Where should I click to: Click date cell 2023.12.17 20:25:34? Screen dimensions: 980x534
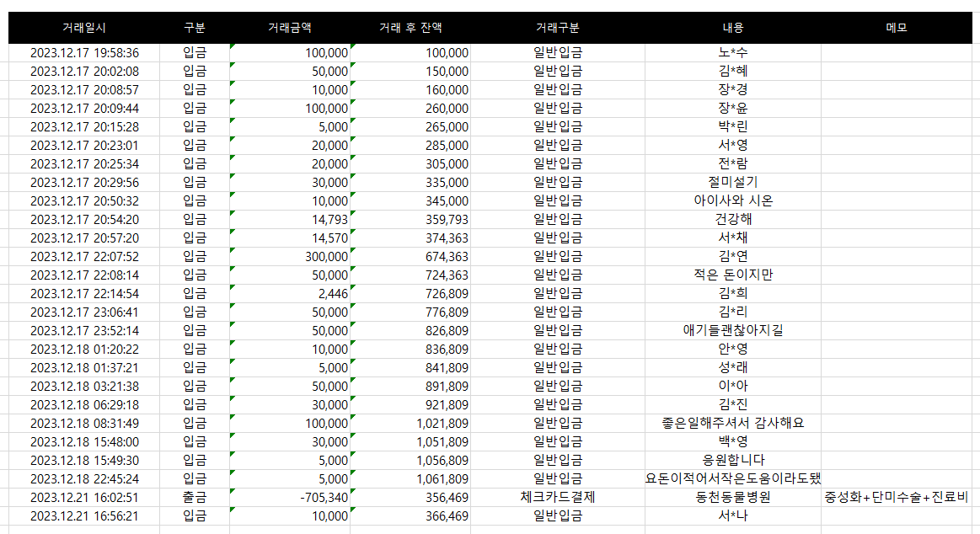click(x=84, y=164)
